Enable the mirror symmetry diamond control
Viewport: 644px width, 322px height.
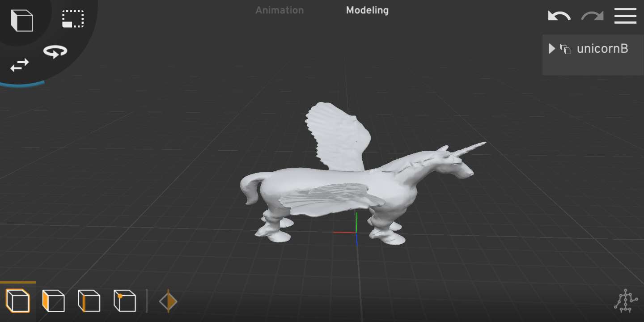[168, 301]
